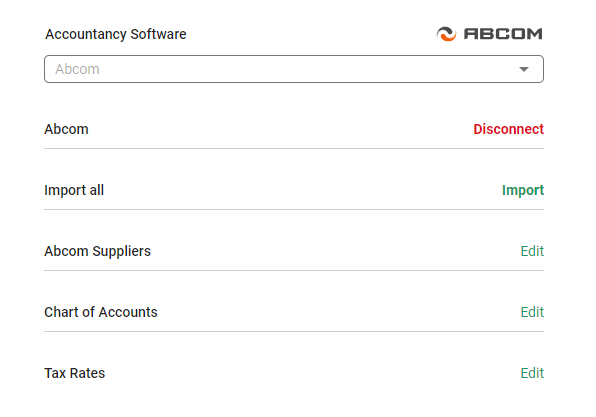The height and width of the screenshot is (417, 596).
Task: Click the divider line below Import all
Action: pyautogui.click(x=294, y=209)
